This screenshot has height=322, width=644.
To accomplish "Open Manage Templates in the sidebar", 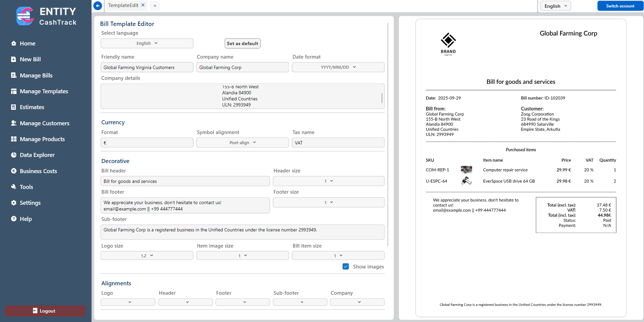I will click(x=44, y=91).
